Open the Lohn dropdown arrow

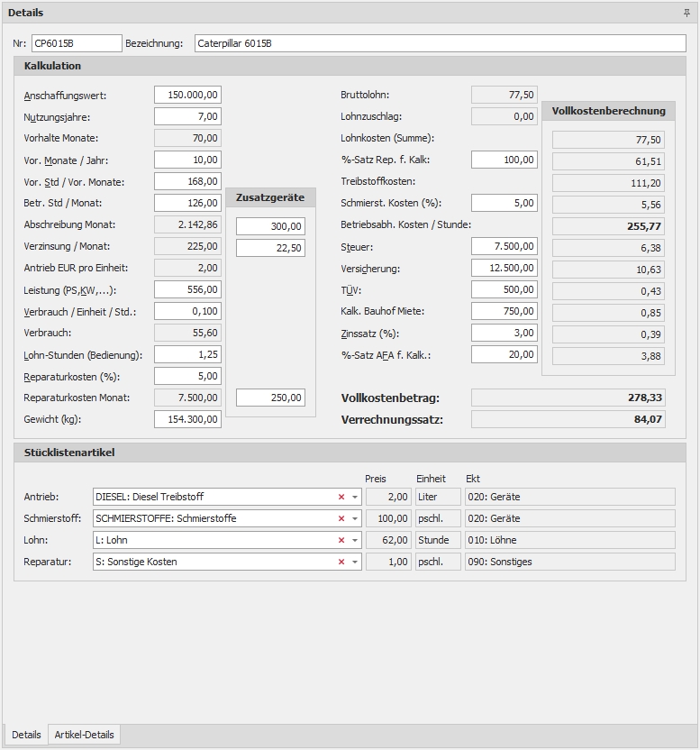355,540
